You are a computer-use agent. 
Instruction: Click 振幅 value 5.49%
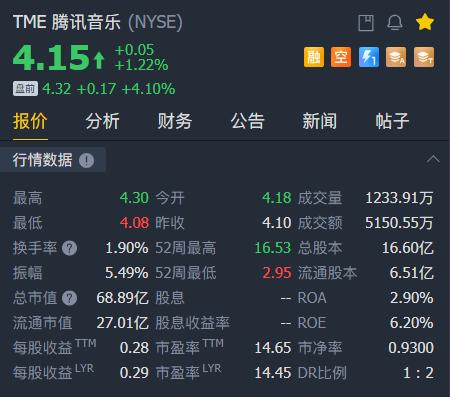(127, 273)
